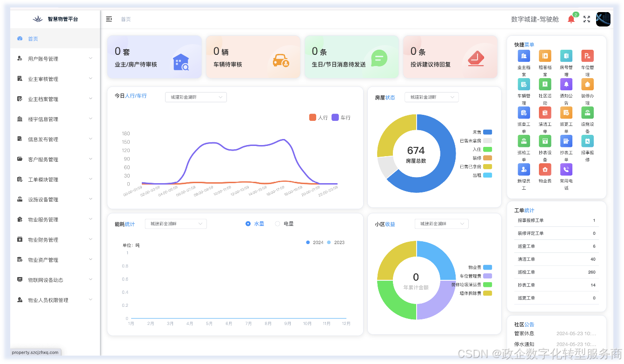Open the 巡更工单 shortcut icon

pyautogui.click(x=566, y=113)
